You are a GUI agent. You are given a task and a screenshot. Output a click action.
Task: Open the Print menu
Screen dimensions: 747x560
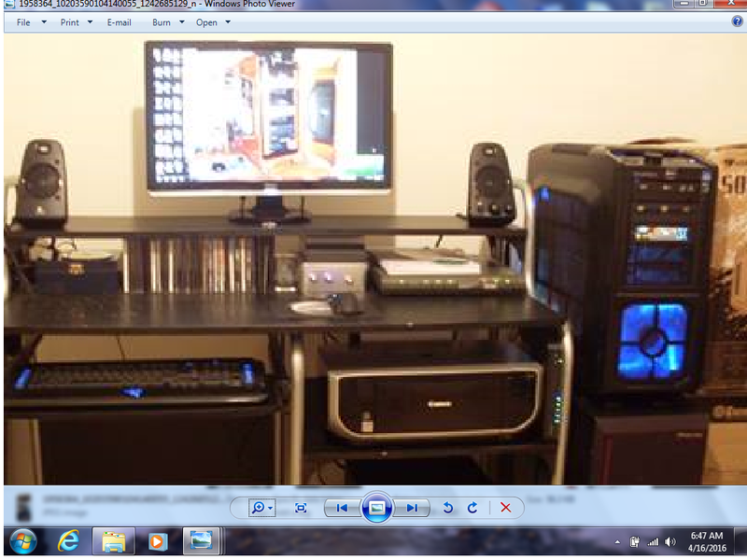point(69,22)
